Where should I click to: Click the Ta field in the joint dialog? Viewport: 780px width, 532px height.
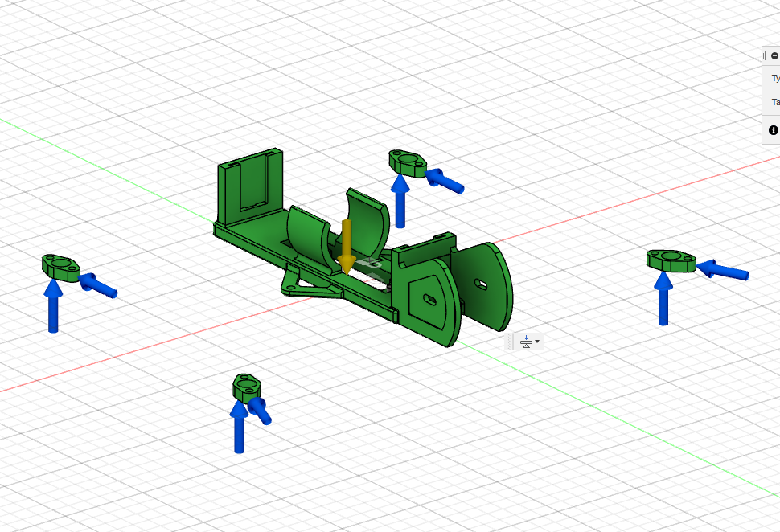[776, 102]
